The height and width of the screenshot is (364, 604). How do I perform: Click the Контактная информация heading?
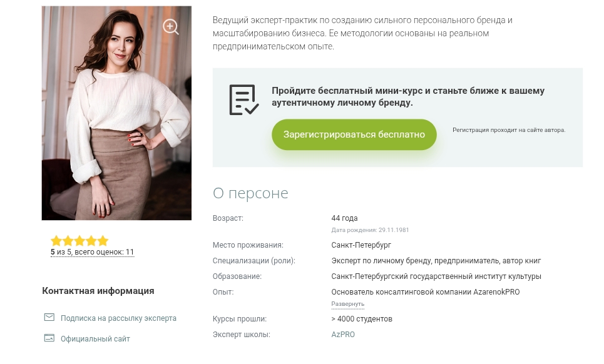(98, 291)
